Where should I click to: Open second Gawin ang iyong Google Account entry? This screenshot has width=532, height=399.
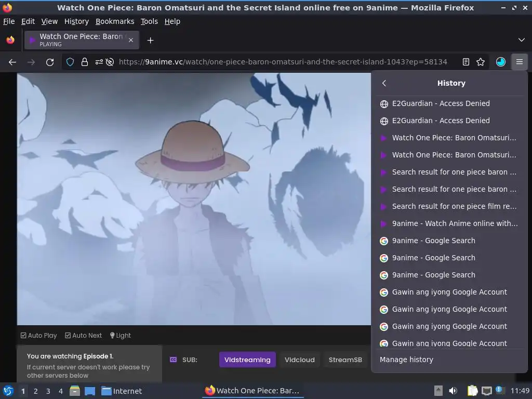[x=449, y=309]
